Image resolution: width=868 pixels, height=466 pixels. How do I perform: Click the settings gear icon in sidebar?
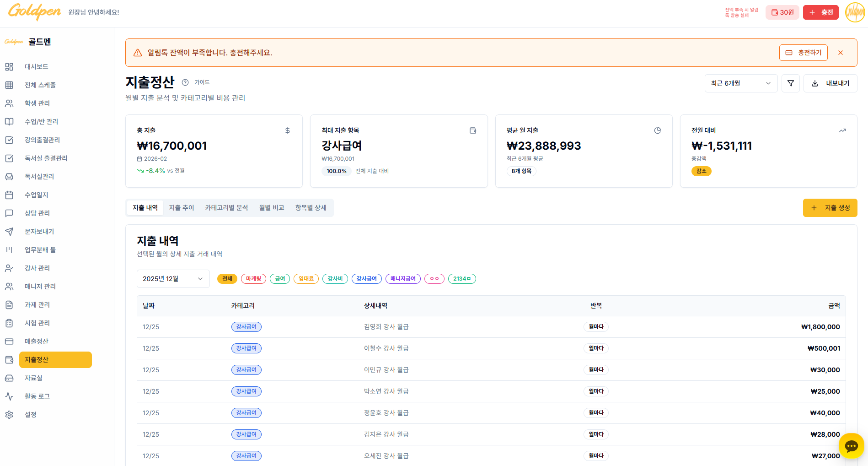pos(9,415)
